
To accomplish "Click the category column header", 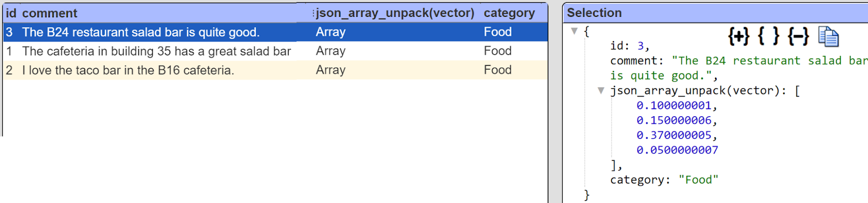I will coord(509,13).
